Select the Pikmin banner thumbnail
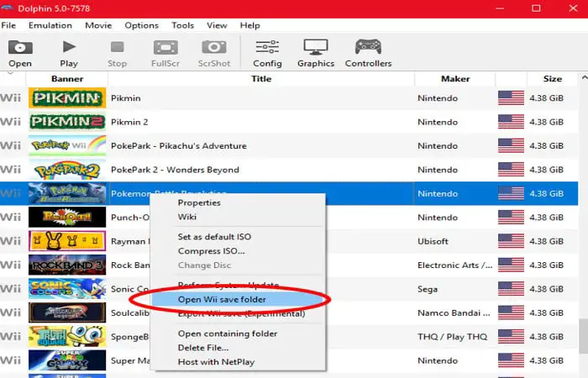The height and width of the screenshot is (378, 588). click(67, 98)
